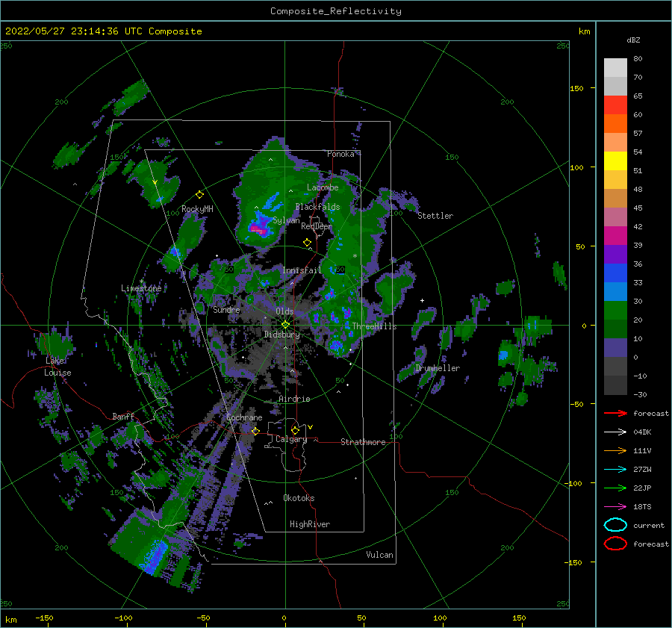Select the light gray 70–80 dBZ swatch
This screenshot has width=672, height=628.
point(615,68)
